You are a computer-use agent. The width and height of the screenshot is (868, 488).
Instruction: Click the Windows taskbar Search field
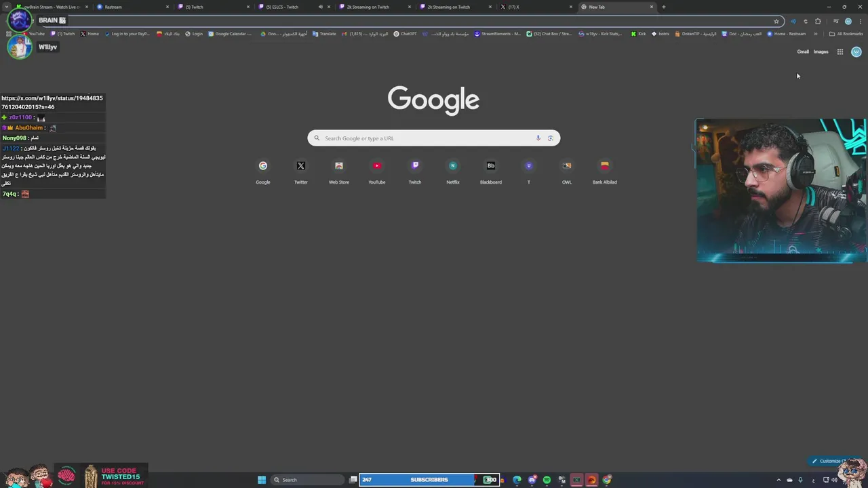tap(307, 480)
